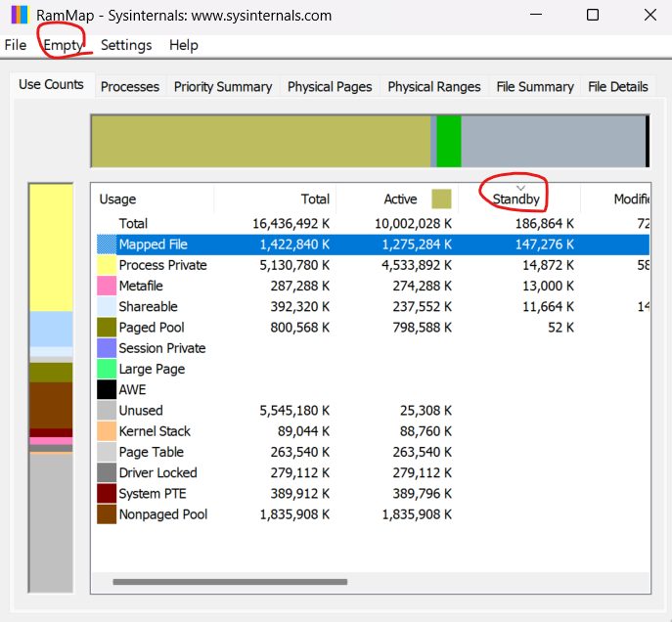This screenshot has width=672, height=622.
Task: Open the File menu
Action: (x=16, y=45)
